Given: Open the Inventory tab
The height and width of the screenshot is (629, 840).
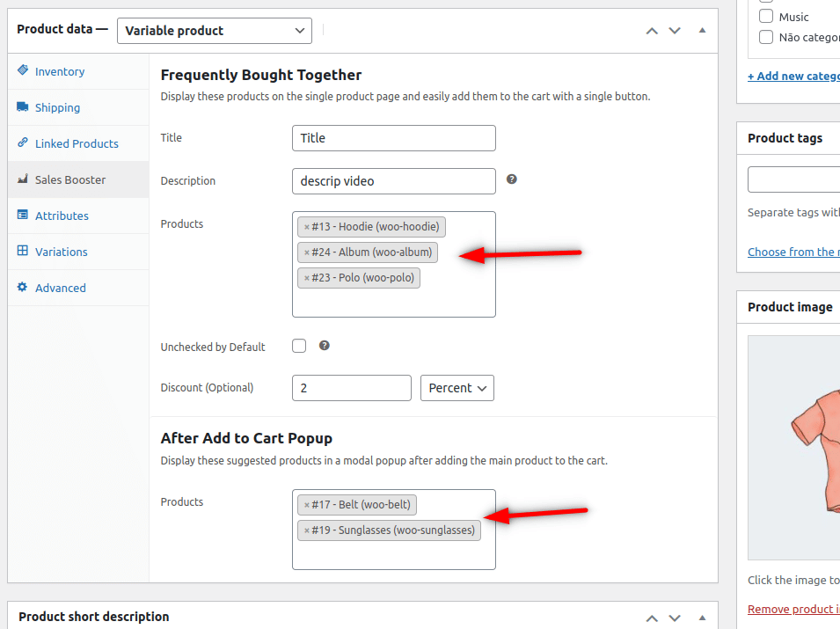Looking at the screenshot, I should (60, 71).
